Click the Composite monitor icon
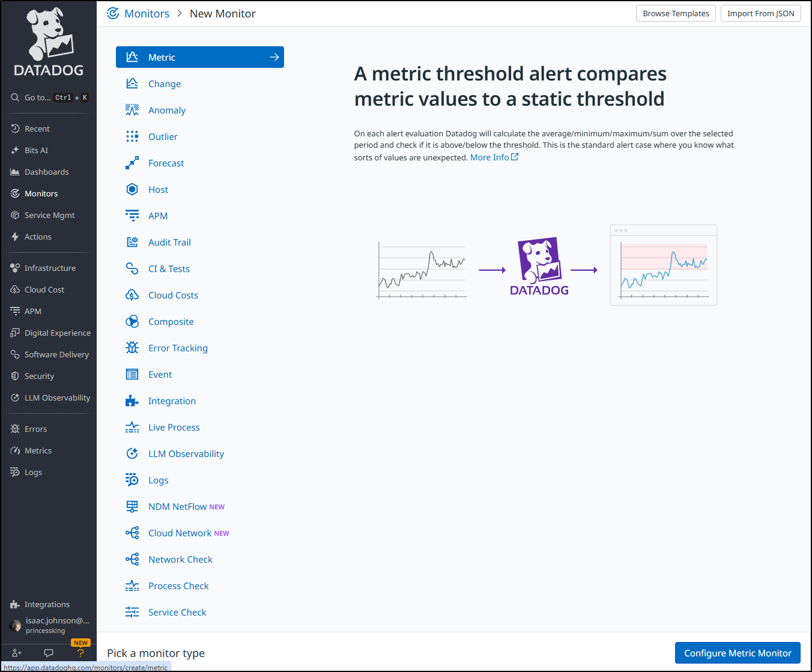This screenshot has height=672, width=812. coord(132,321)
